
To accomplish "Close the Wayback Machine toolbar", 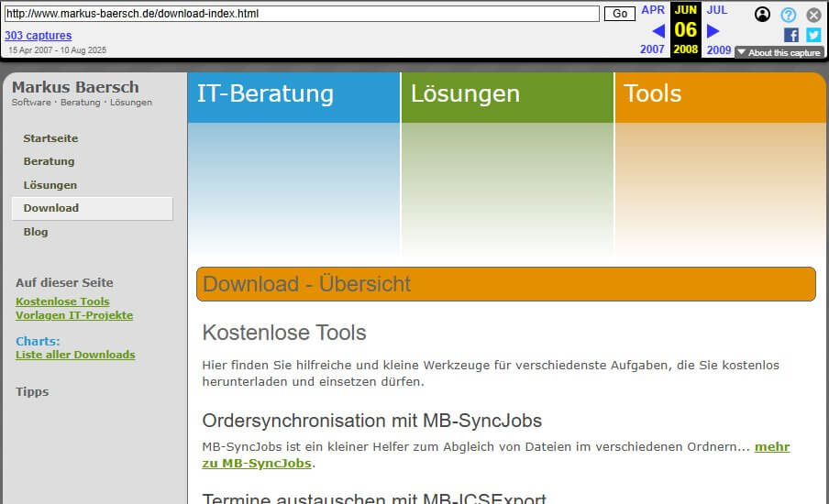I will (813, 15).
